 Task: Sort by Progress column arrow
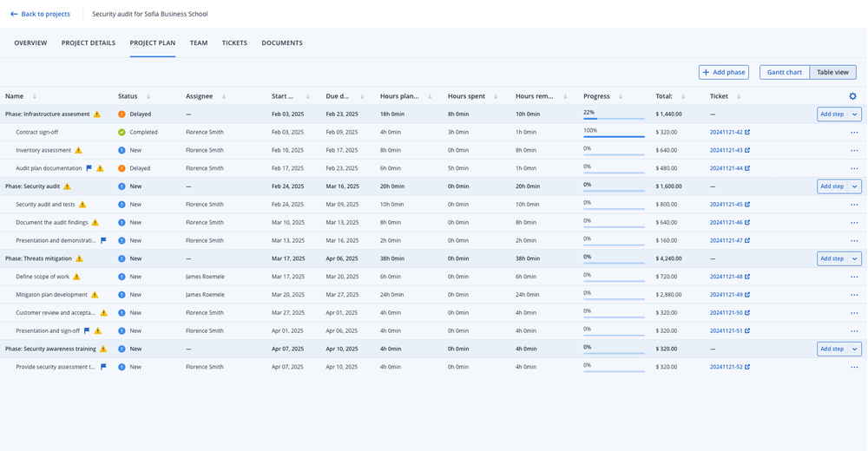coord(621,96)
